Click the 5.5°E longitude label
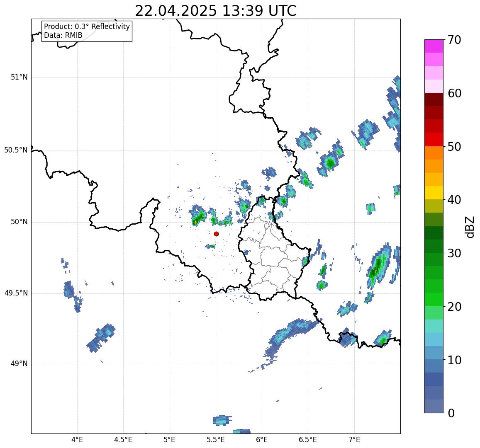 point(216,440)
